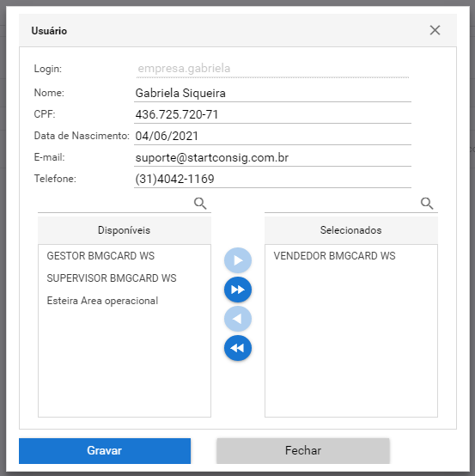Click the move-all-left double arrow button
475x476 pixels.
point(238,348)
